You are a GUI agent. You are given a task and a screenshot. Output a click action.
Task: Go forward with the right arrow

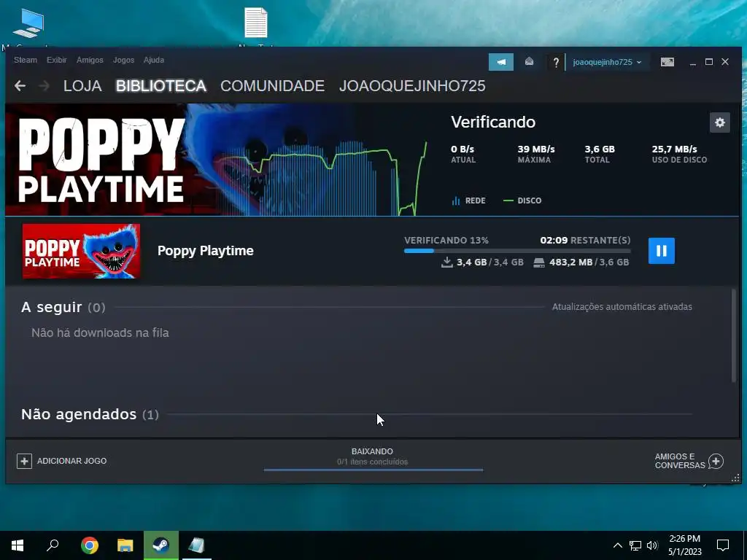(44, 86)
